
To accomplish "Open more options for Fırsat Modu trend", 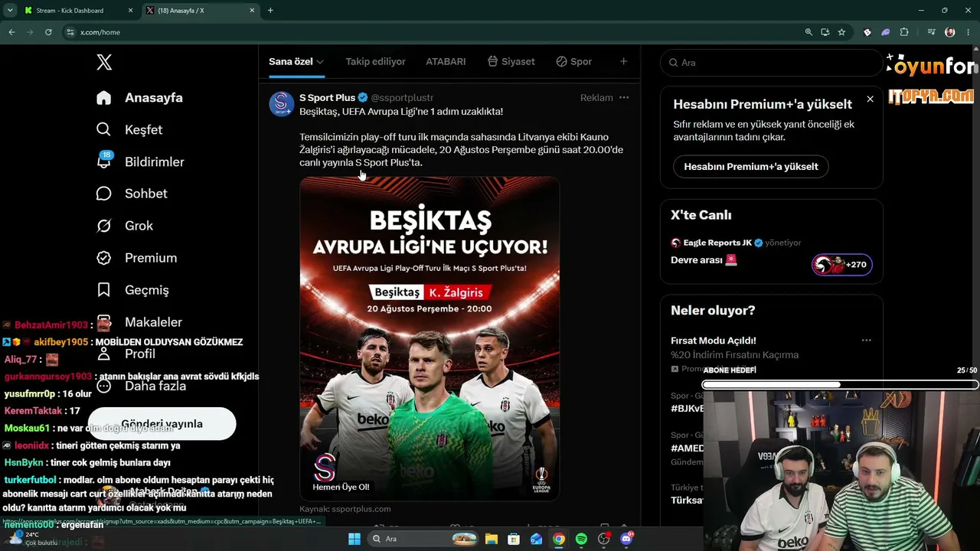I will pyautogui.click(x=866, y=341).
